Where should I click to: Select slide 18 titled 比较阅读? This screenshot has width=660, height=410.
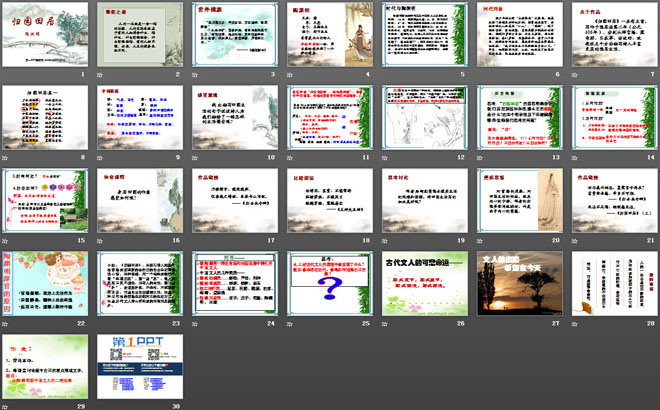(330, 200)
